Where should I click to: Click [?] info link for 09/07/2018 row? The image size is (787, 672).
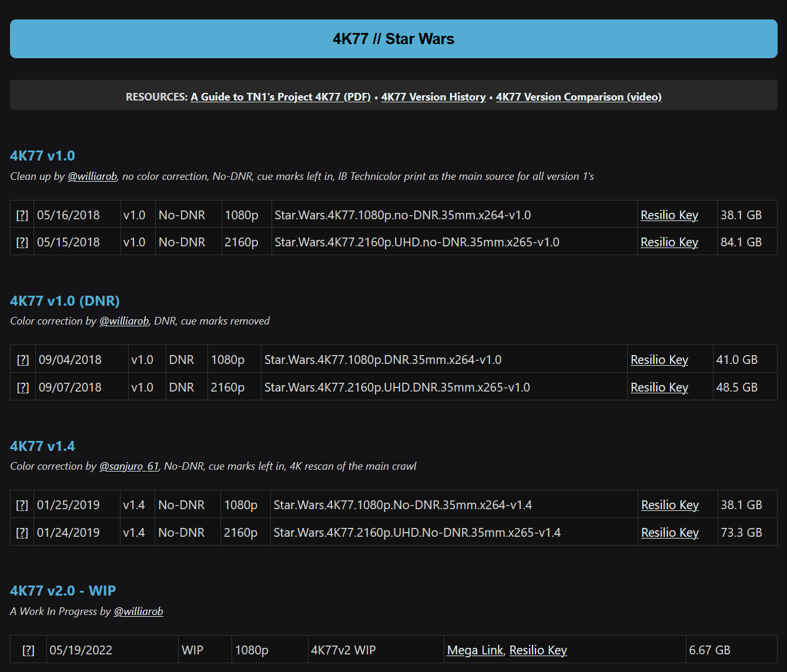coord(23,387)
